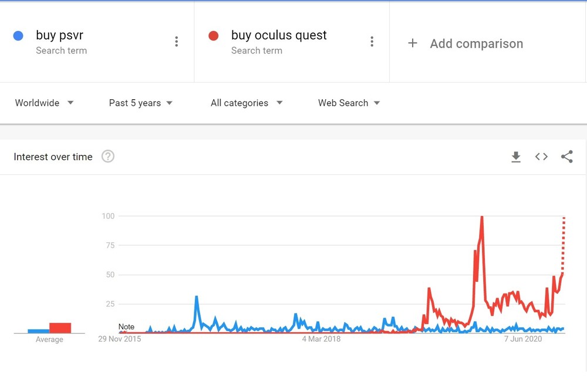Click the Note marker on the chart

point(126,327)
